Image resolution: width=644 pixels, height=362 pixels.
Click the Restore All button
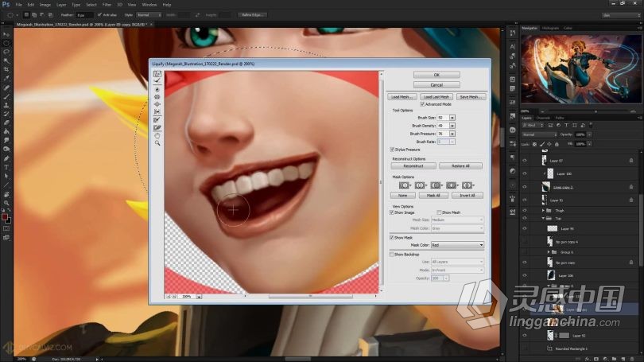pyautogui.click(x=461, y=166)
